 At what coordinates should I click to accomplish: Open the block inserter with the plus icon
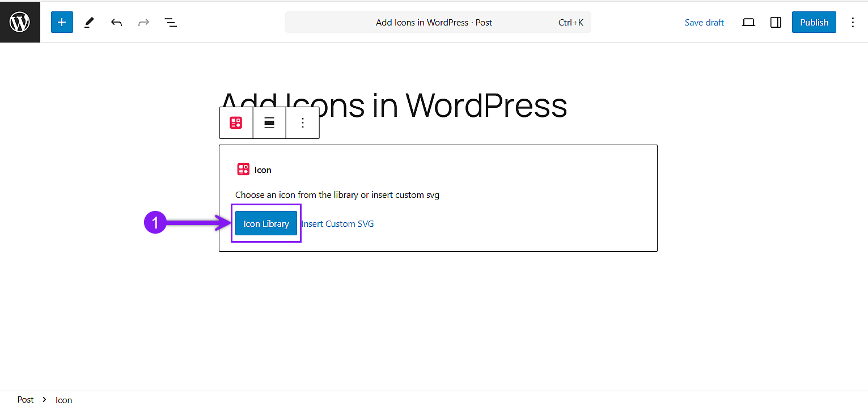[61, 22]
